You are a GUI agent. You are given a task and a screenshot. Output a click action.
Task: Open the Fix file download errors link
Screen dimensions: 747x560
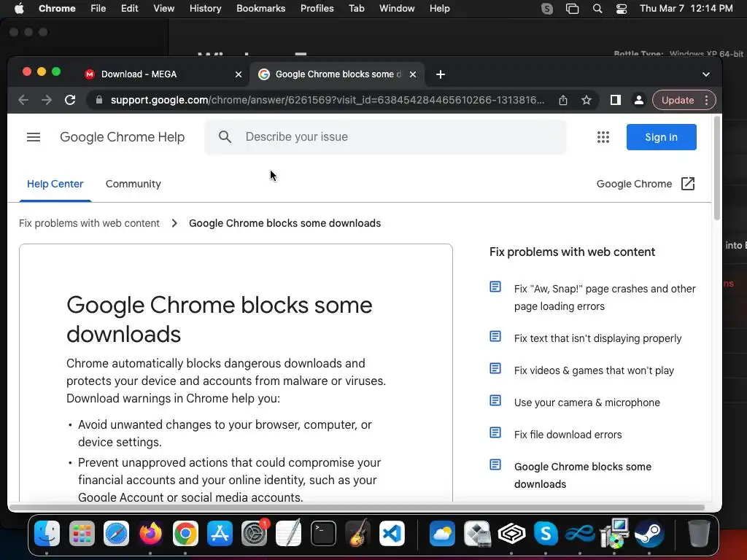click(x=568, y=435)
